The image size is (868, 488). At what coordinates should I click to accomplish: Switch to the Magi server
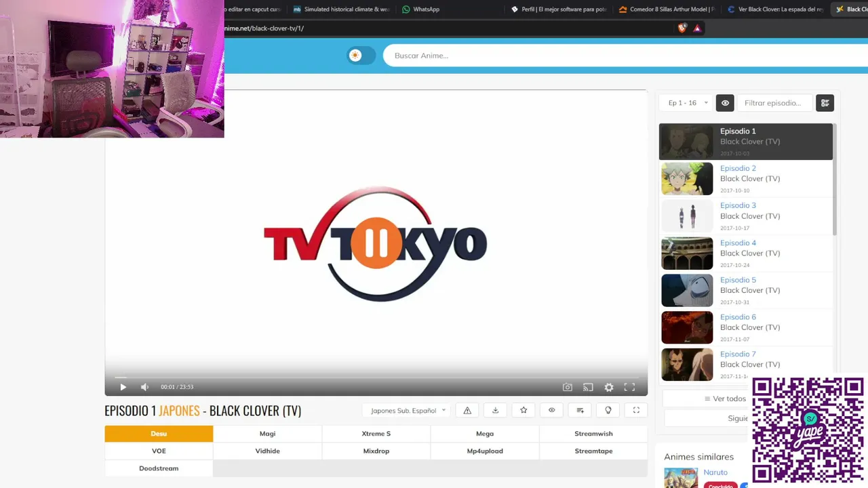coord(267,434)
